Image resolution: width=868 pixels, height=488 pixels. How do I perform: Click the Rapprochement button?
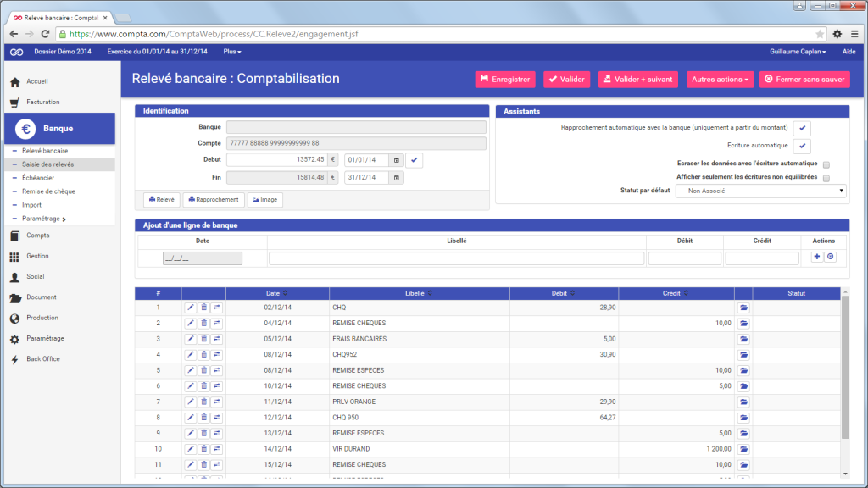(213, 200)
